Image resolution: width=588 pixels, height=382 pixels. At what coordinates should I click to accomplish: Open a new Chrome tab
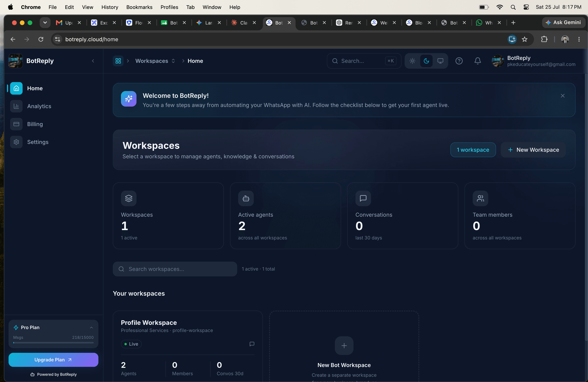tap(513, 23)
